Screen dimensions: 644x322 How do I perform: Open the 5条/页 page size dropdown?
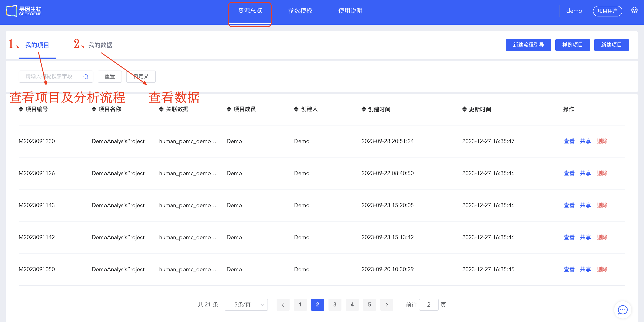(246, 304)
